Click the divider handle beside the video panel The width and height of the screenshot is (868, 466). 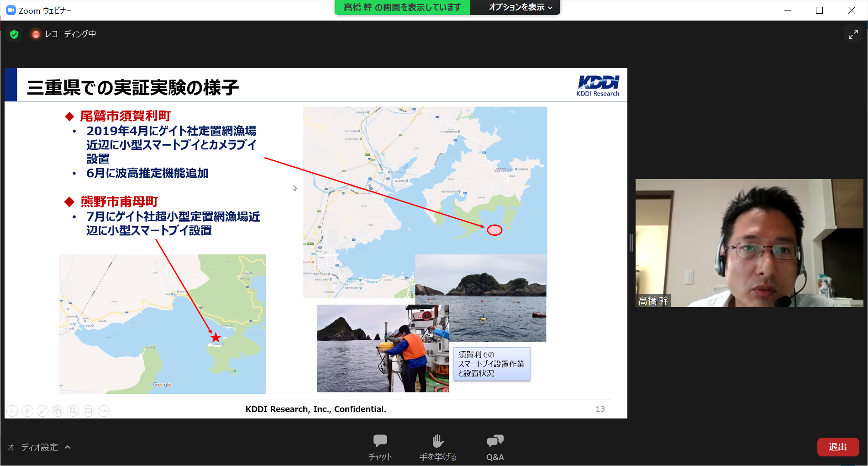coord(631,243)
